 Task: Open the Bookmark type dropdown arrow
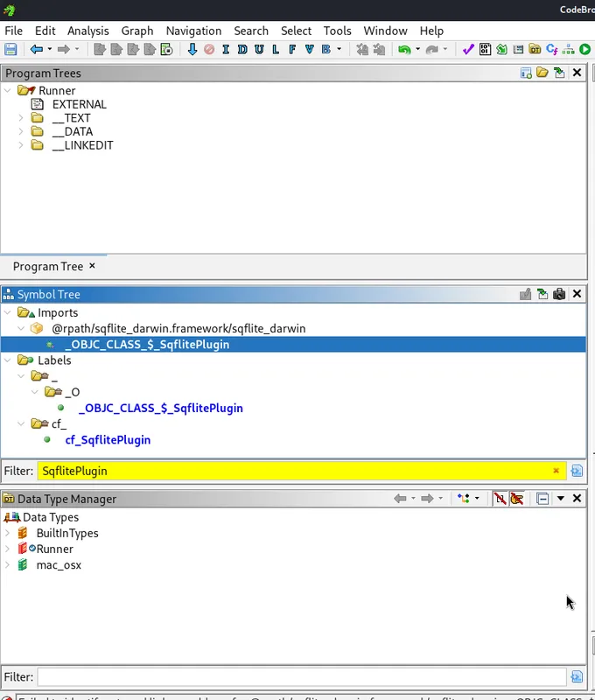pyautogui.click(x=339, y=49)
